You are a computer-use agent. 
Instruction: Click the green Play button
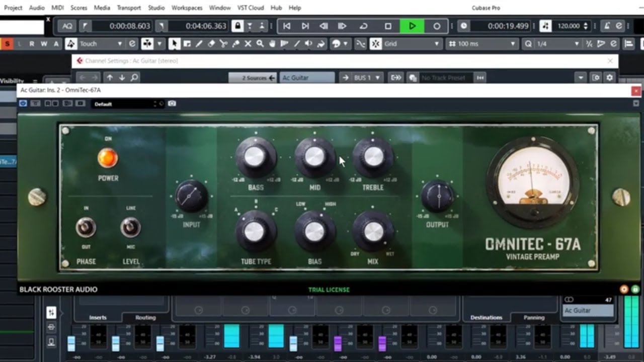pyautogui.click(x=412, y=26)
